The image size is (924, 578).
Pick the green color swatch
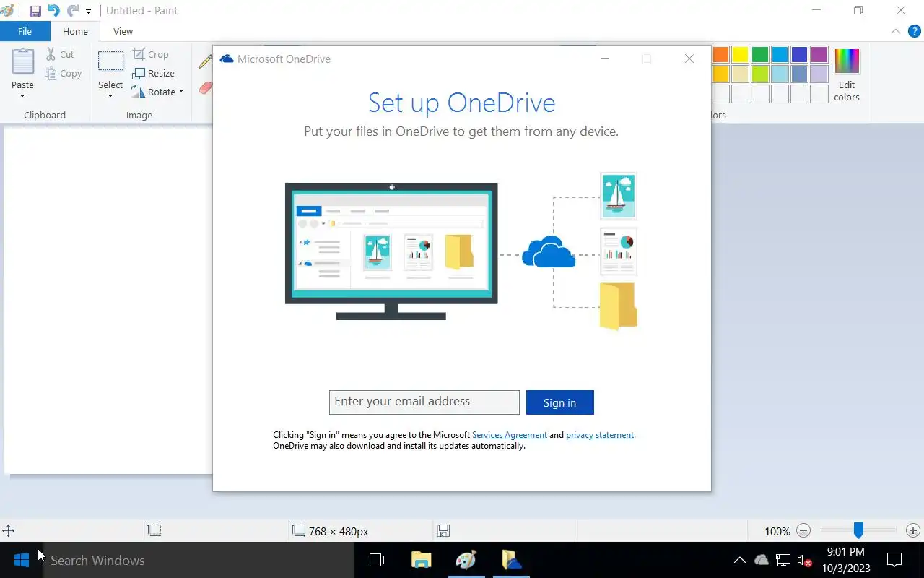click(x=759, y=55)
